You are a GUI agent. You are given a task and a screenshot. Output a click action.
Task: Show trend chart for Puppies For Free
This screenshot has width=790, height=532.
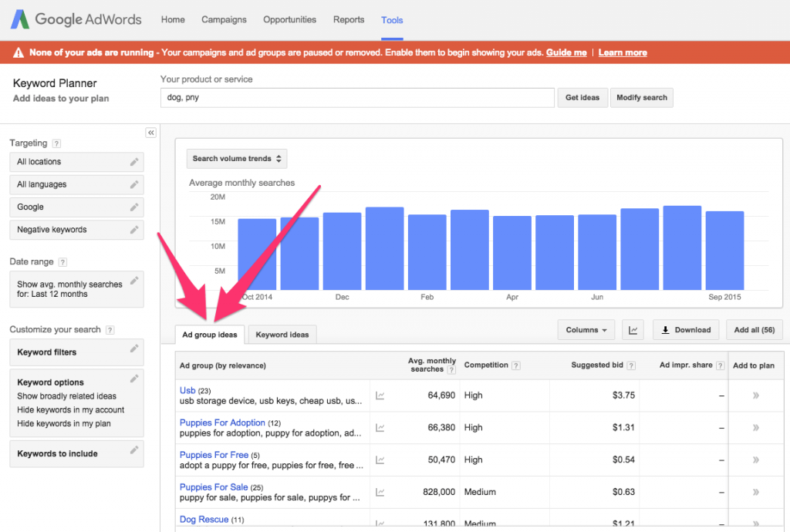[380, 460]
